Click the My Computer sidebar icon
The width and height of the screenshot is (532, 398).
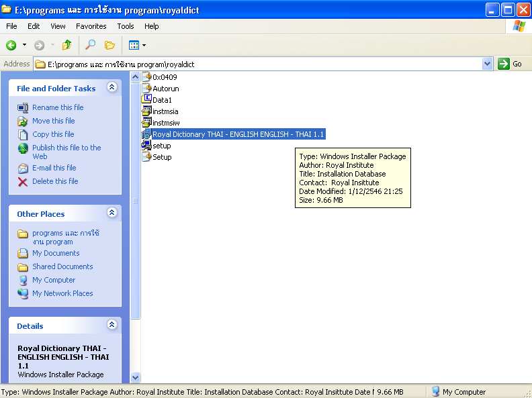pos(23,281)
